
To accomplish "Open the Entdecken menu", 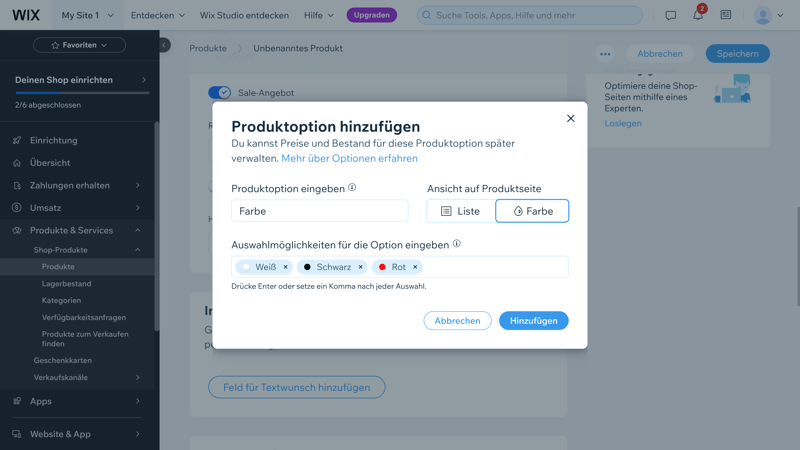I will tap(158, 15).
